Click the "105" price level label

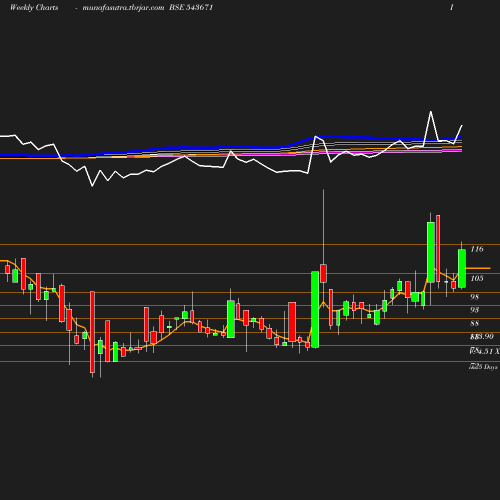tap(477, 278)
